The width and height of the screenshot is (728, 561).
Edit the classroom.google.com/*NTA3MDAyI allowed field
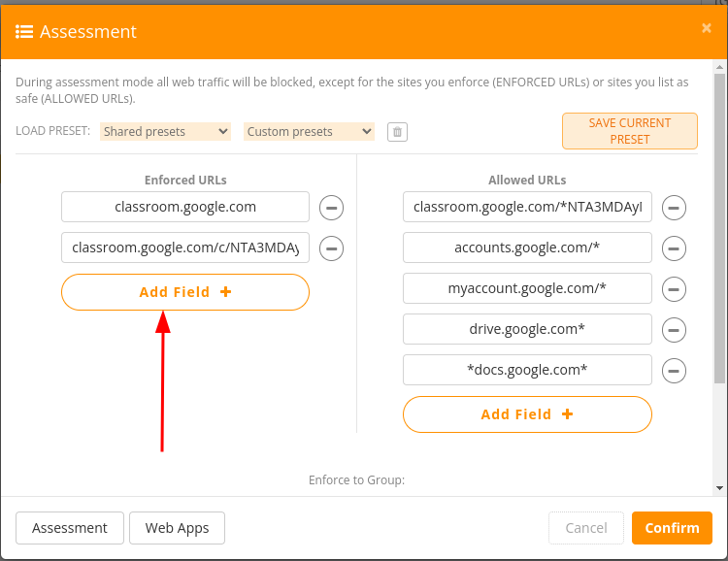point(527,207)
